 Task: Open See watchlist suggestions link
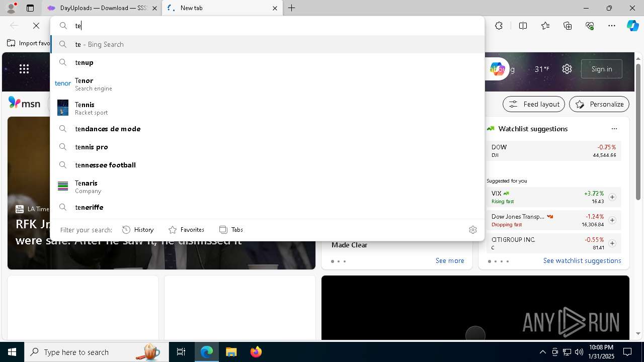[x=582, y=260]
